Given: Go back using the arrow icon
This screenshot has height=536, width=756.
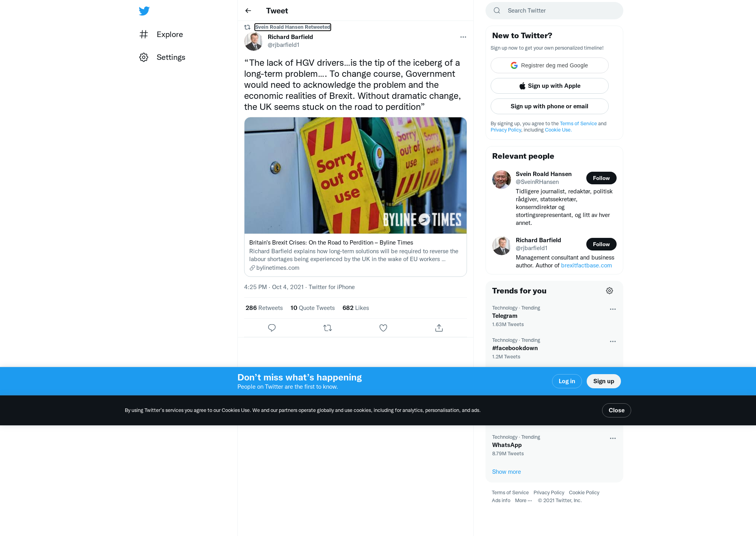Looking at the screenshot, I should pos(248,11).
